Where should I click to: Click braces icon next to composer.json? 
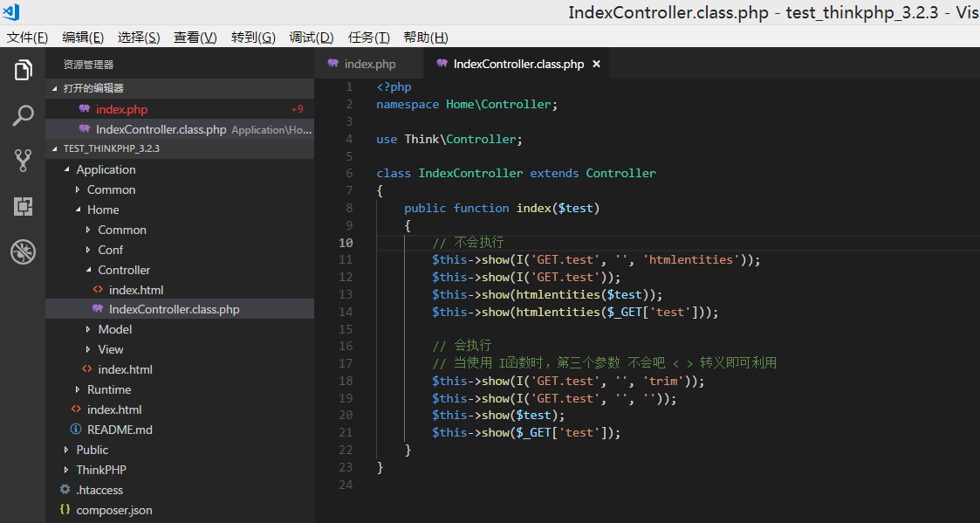[65, 509]
